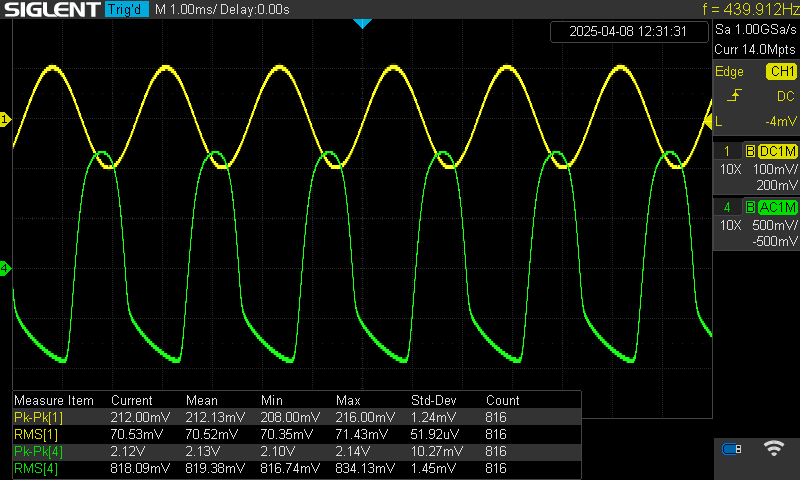Tap the Wi-Fi status icon

point(773,449)
